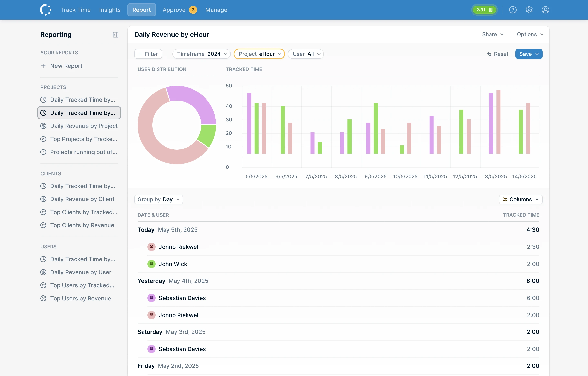Click the app logo in top bar
588x376 pixels.
click(46, 10)
